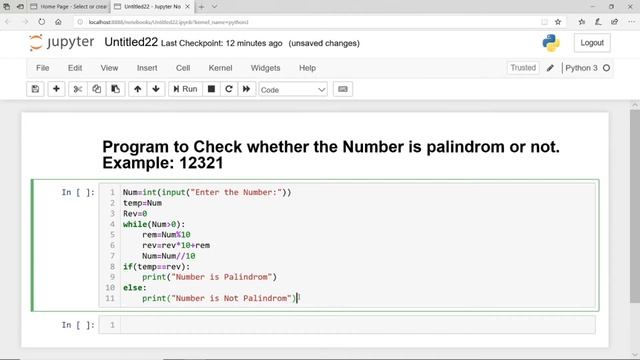
Task: Interrupt the kernel with stop icon
Action: pos(211,89)
